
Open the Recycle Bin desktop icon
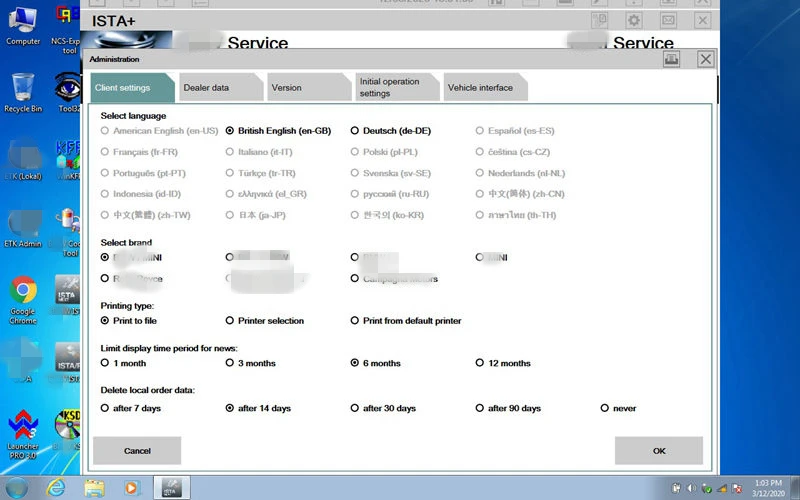pos(23,93)
